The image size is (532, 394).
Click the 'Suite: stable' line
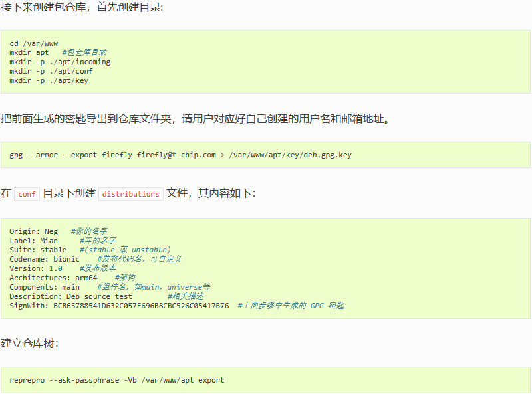[x=38, y=250]
